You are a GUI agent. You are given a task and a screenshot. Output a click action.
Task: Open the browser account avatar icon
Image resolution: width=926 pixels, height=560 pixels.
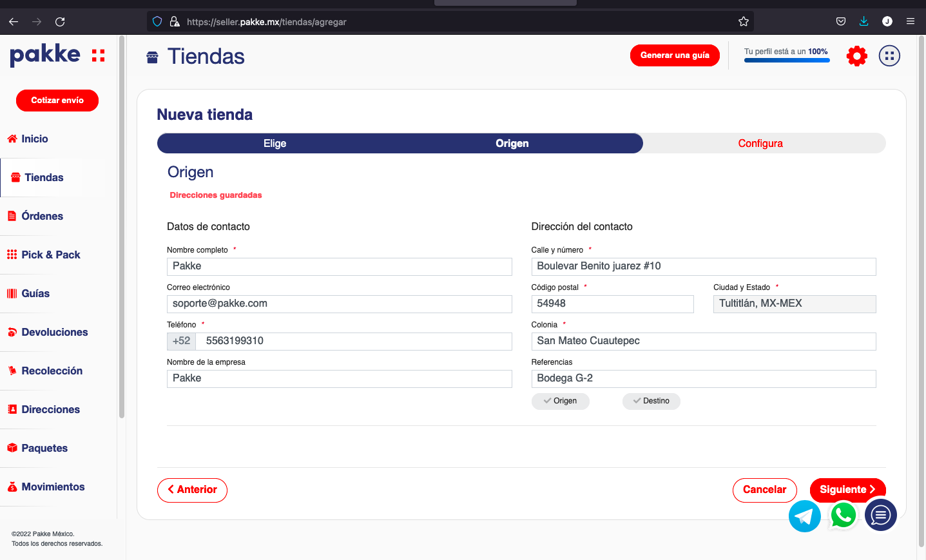tap(887, 21)
